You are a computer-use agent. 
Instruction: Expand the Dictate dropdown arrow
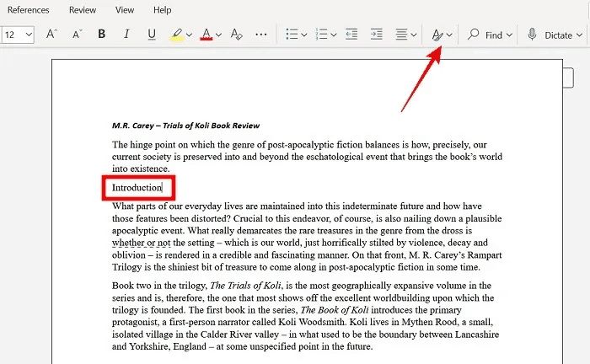(x=580, y=35)
